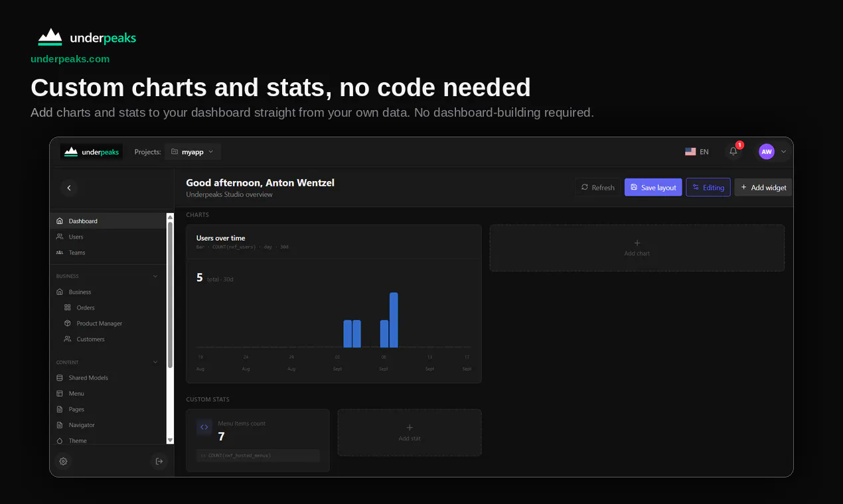Click the Shared Models database icon
This screenshot has height=504, width=843.
click(60, 378)
